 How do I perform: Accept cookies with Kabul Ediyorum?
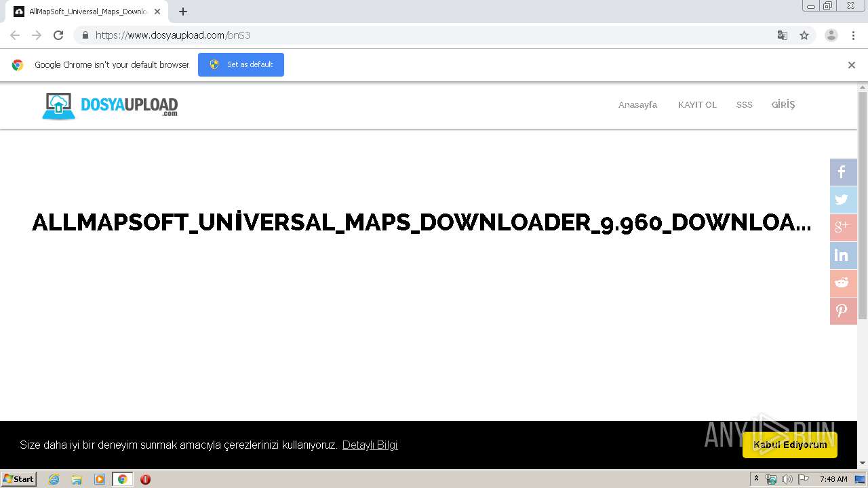[790, 445]
